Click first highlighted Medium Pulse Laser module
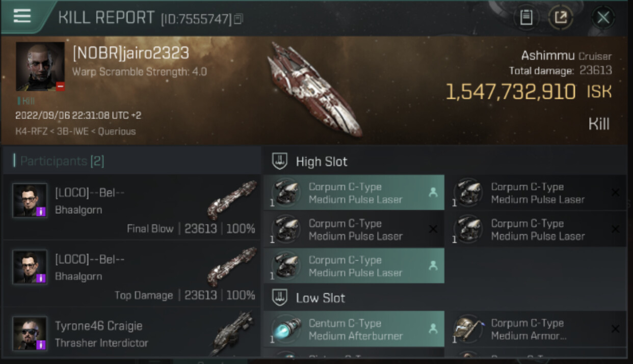633x364 pixels. click(354, 193)
